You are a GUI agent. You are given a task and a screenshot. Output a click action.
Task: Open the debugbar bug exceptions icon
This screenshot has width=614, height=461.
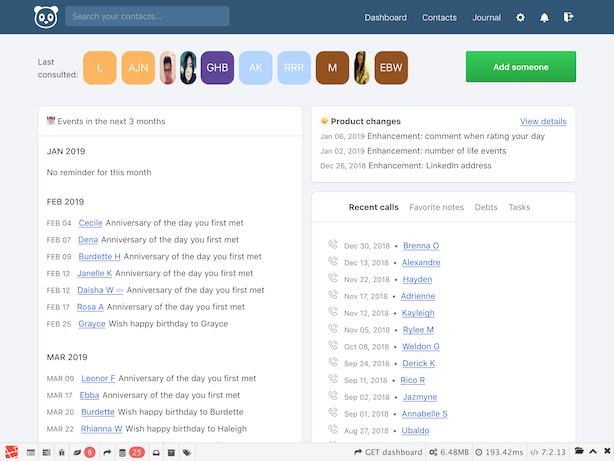point(62,452)
